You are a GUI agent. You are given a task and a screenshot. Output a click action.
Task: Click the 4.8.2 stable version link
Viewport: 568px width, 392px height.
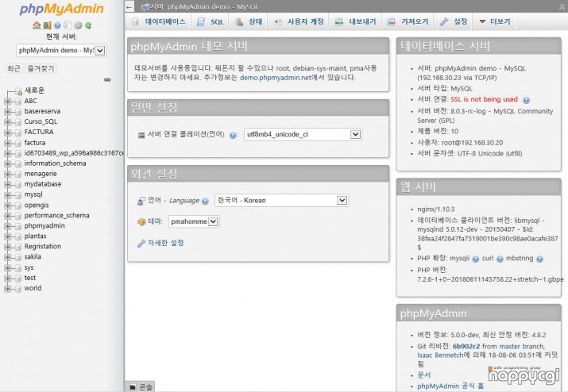[x=539, y=335]
